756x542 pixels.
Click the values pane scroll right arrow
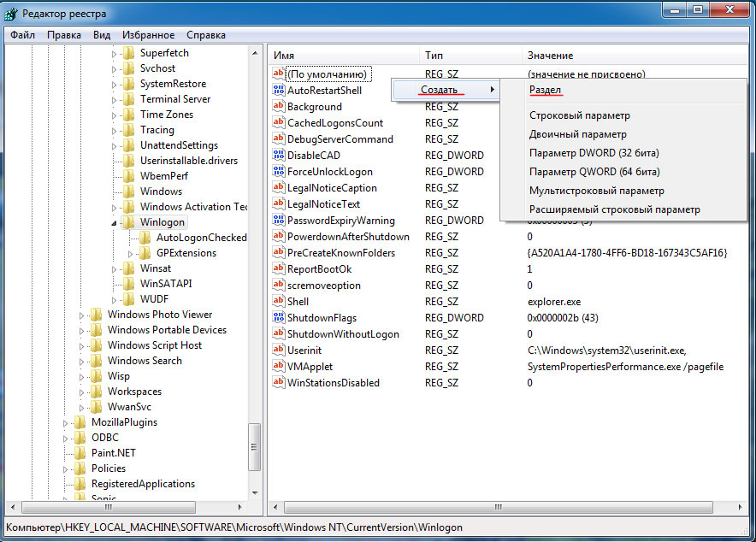click(x=740, y=507)
